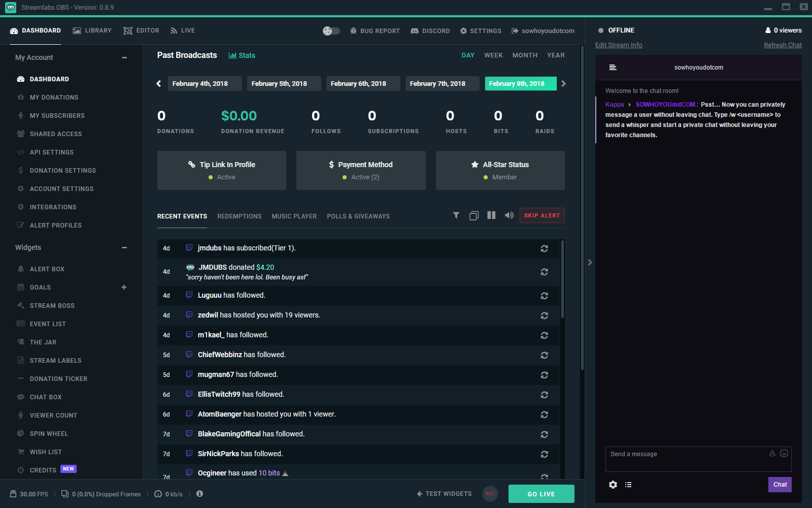Select the MONTH range filter

525,55
